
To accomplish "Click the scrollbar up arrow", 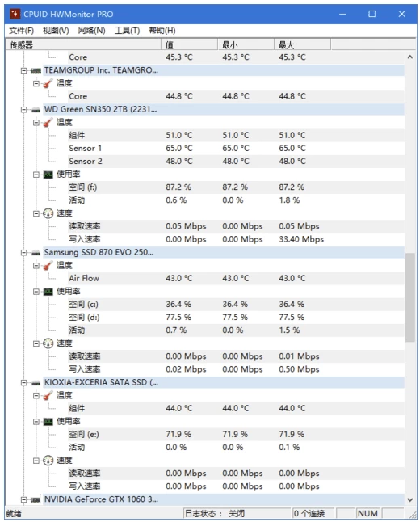I will 410,57.
